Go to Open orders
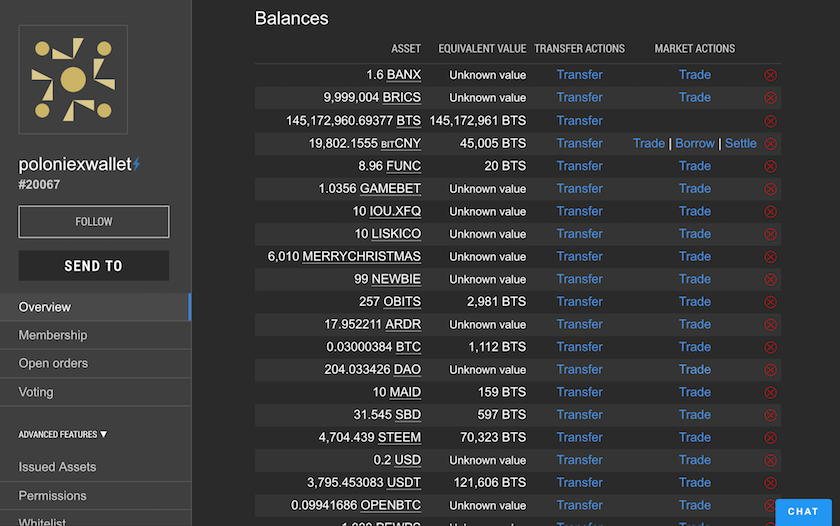Image resolution: width=840 pixels, height=526 pixels. (95, 363)
